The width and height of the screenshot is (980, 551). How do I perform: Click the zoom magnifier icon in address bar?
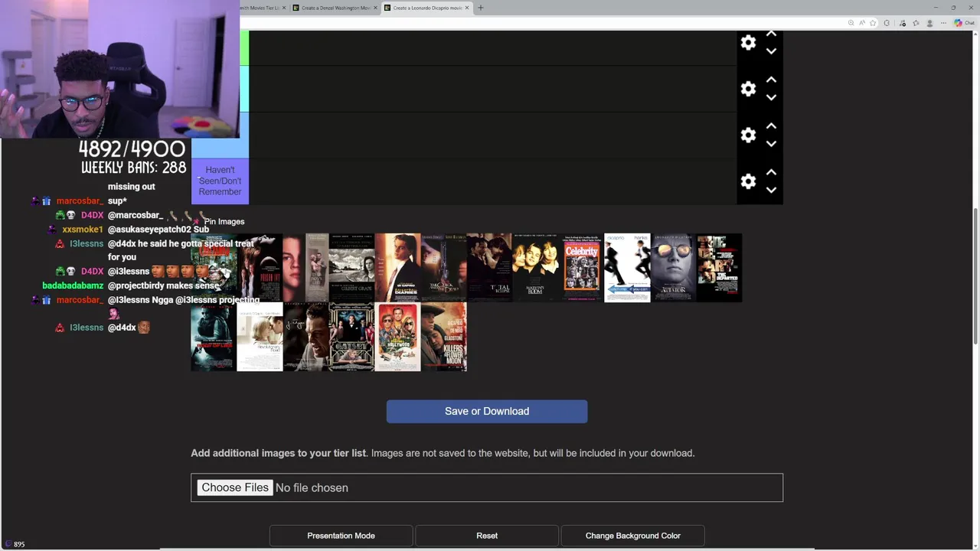(x=851, y=23)
